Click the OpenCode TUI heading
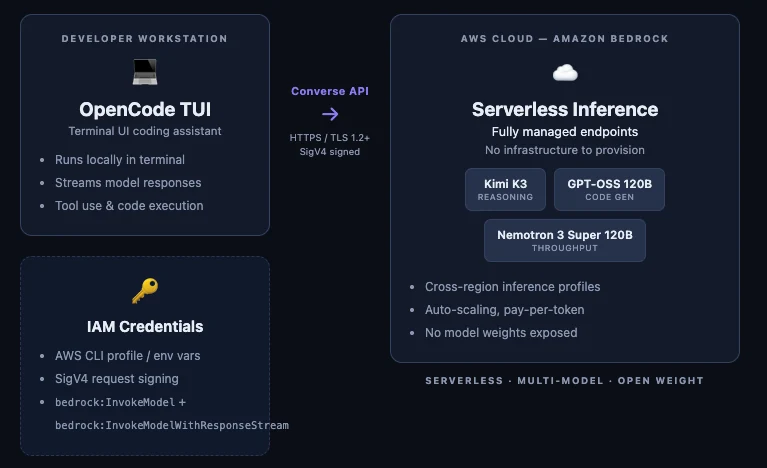 pyautogui.click(x=145, y=110)
